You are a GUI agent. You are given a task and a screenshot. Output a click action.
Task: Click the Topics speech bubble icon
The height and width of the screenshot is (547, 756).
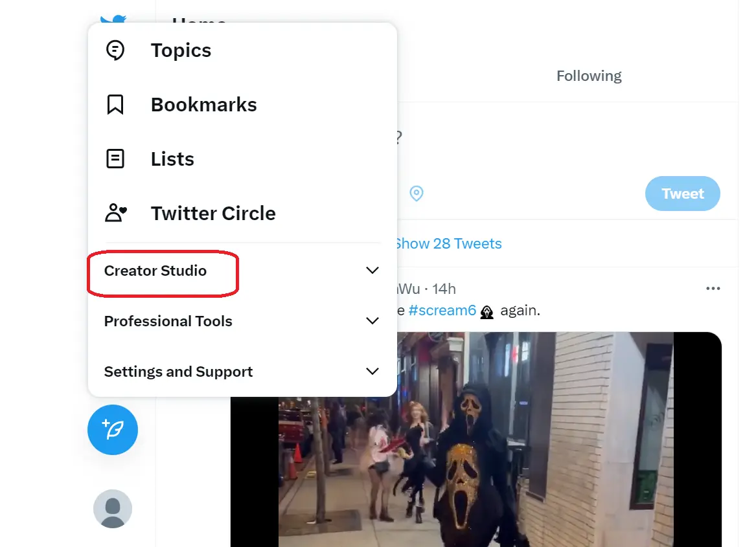coord(115,50)
